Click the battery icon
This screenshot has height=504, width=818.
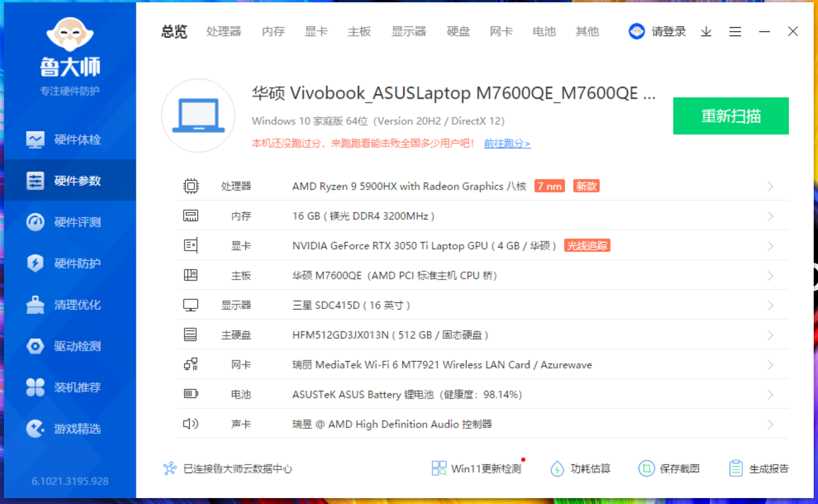click(x=191, y=394)
